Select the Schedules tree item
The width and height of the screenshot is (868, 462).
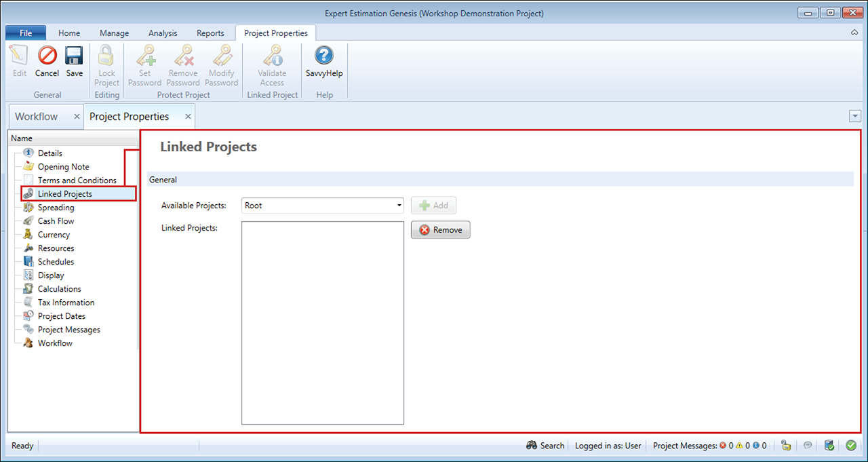coord(56,262)
